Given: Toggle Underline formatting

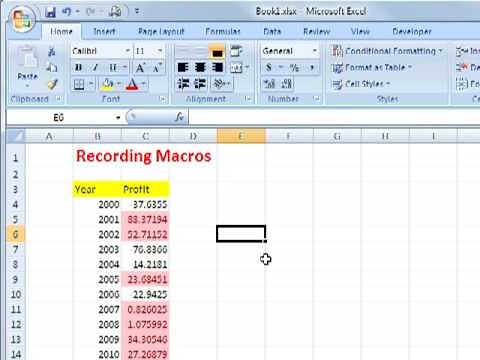Looking at the screenshot, I should click(113, 68).
